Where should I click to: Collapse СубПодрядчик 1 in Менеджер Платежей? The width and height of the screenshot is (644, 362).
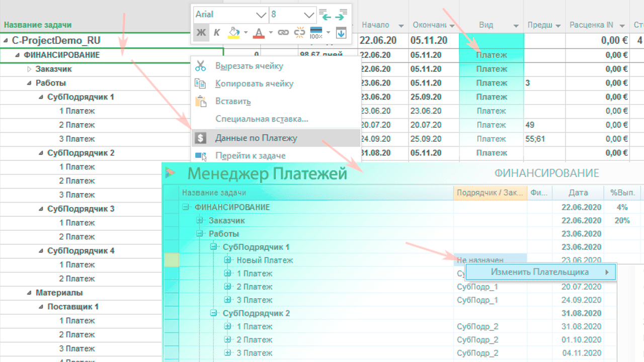214,247
